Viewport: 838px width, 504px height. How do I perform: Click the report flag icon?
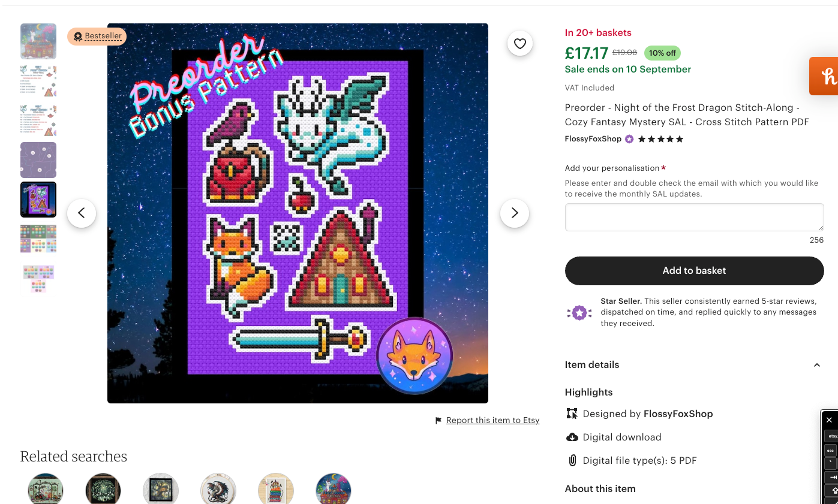tap(438, 421)
